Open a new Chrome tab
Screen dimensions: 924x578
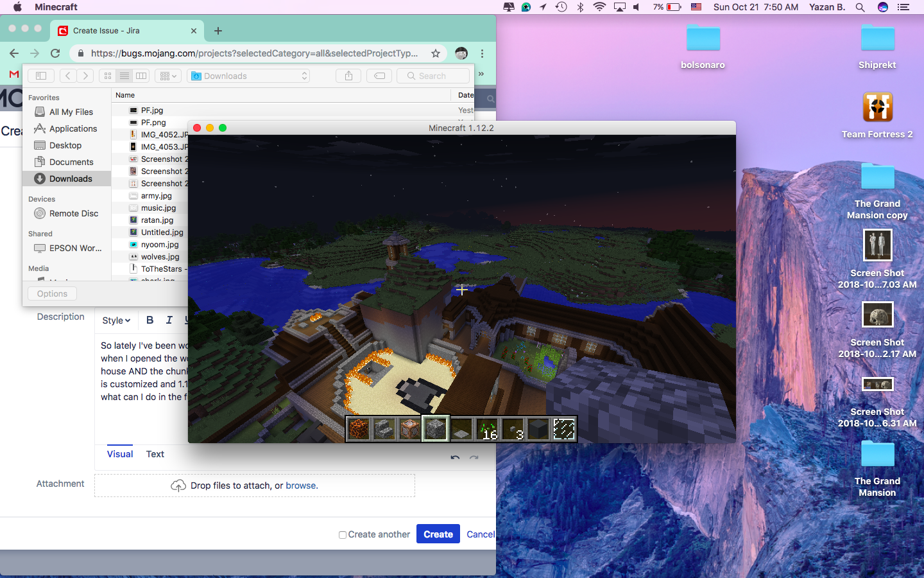pos(218,31)
